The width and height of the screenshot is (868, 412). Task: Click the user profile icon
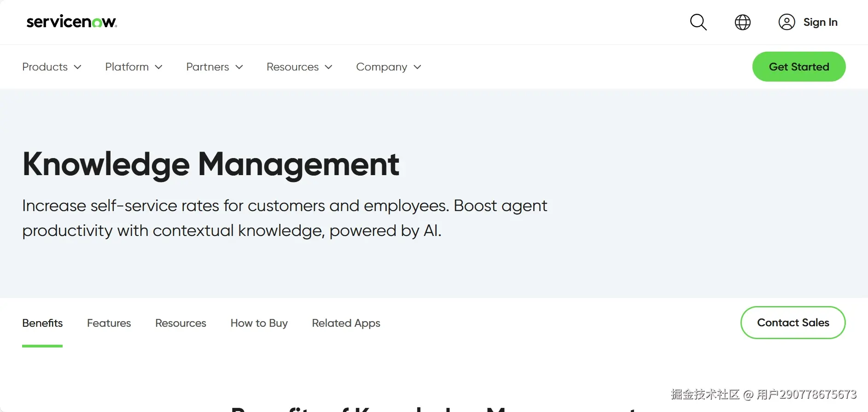click(x=786, y=22)
